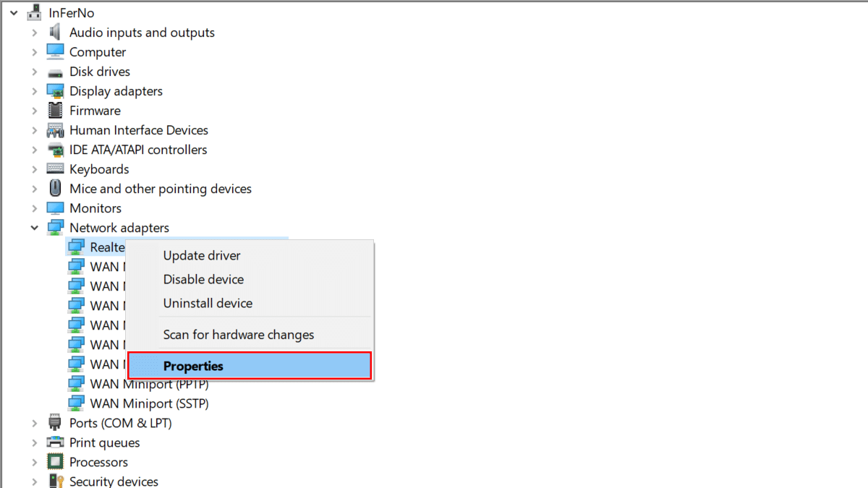Click Disable device menu entry
The height and width of the screenshot is (488, 868).
tap(203, 279)
